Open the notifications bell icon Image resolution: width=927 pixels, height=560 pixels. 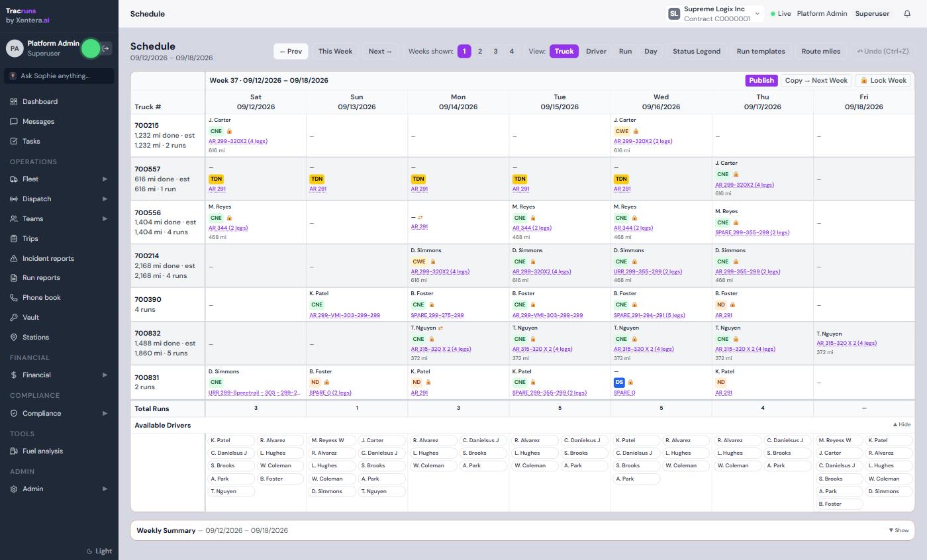click(x=907, y=13)
